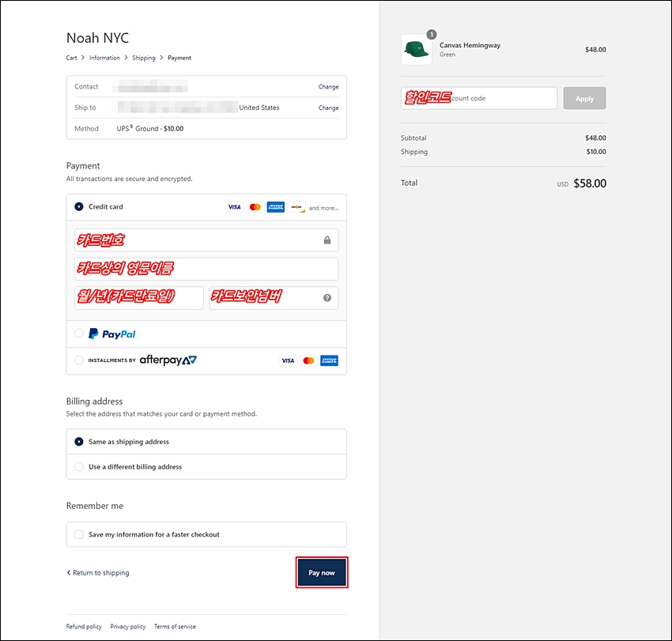Change the Ship to address

click(x=328, y=107)
